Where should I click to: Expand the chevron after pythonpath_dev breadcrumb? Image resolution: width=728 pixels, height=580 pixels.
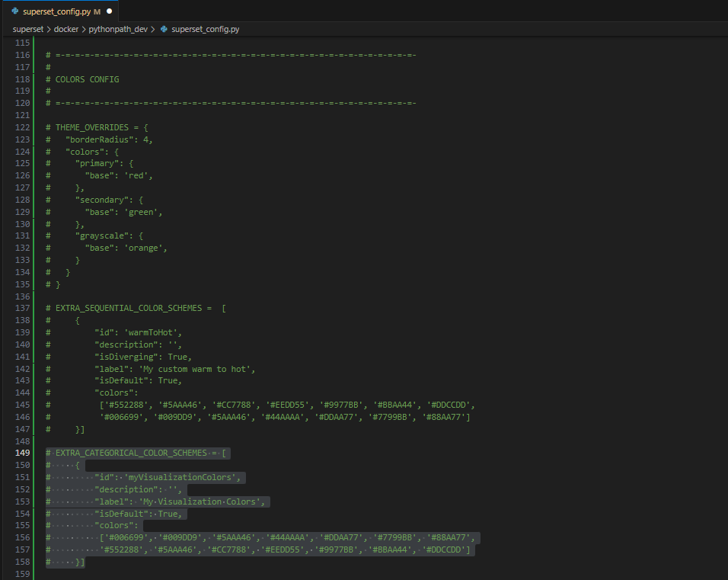tap(153, 29)
